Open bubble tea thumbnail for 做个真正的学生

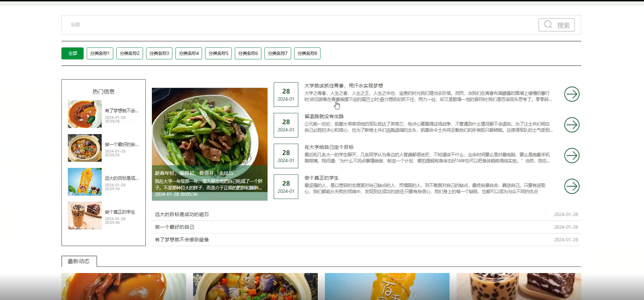tap(85, 215)
